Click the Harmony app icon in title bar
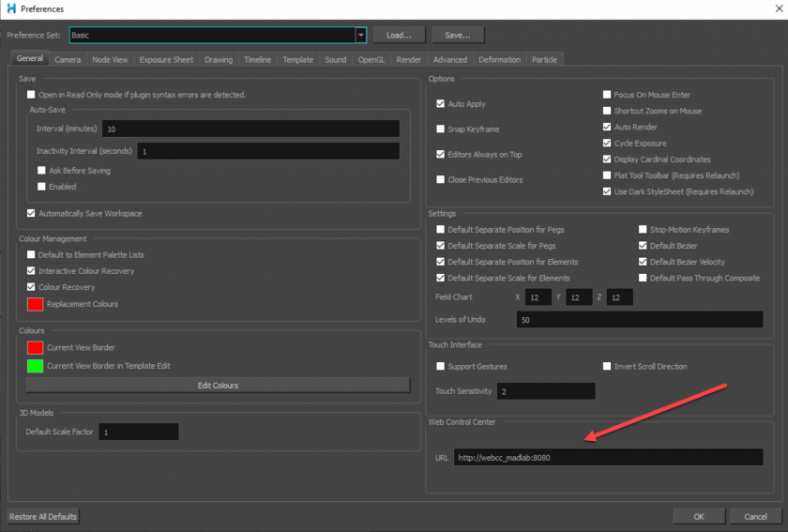 [x=11, y=8]
